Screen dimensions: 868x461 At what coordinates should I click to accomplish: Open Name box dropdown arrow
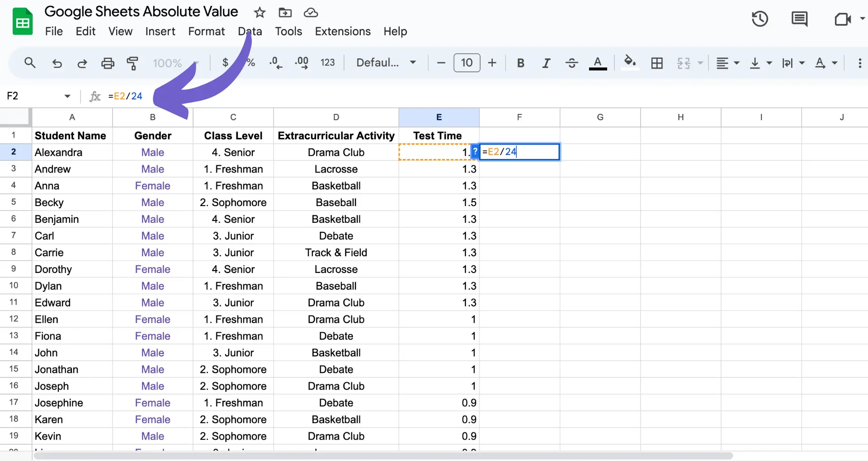[67, 96]
